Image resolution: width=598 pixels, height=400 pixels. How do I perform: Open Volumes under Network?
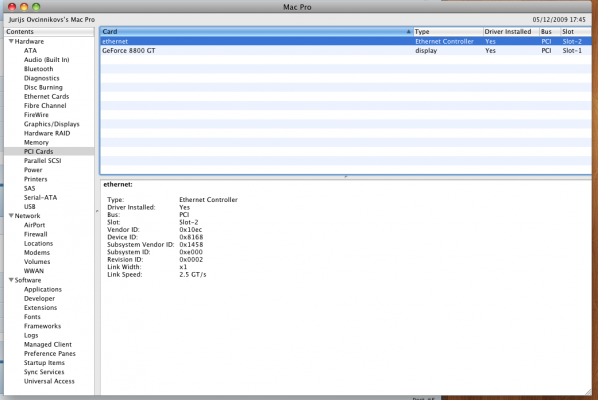[37, 262]
